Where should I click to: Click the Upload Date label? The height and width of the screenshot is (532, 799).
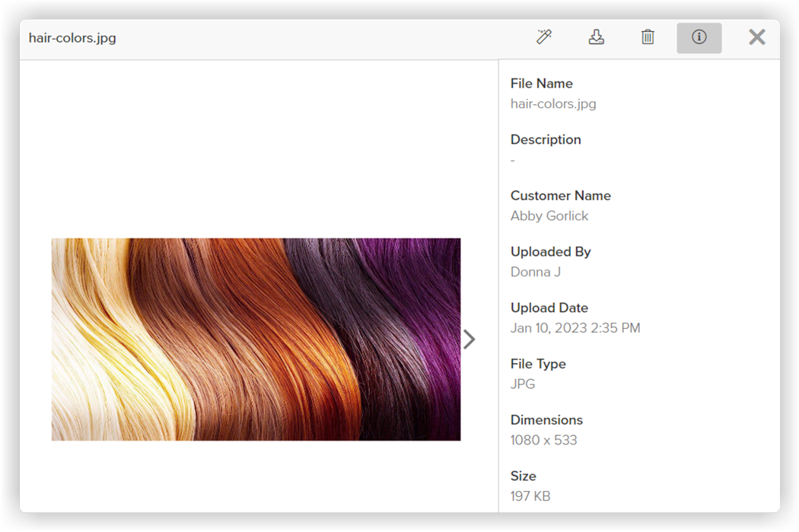[x=549, y=307]
